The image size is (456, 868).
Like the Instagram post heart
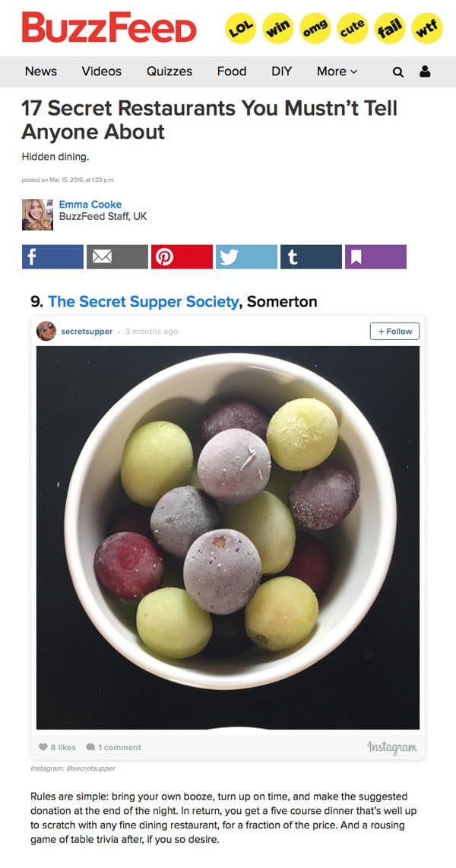[x=43, y=747]
